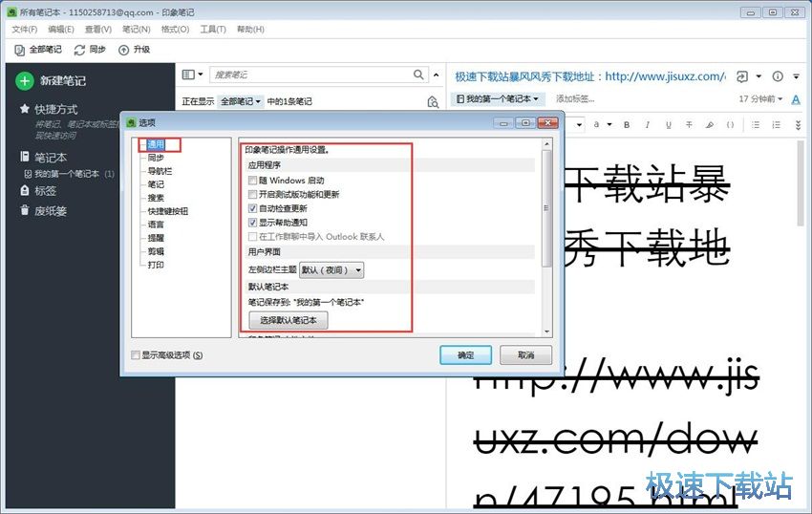The image size is (812, 514).
Task: Open 全部笔记 filter dropdown in note list
Action: 241,101
